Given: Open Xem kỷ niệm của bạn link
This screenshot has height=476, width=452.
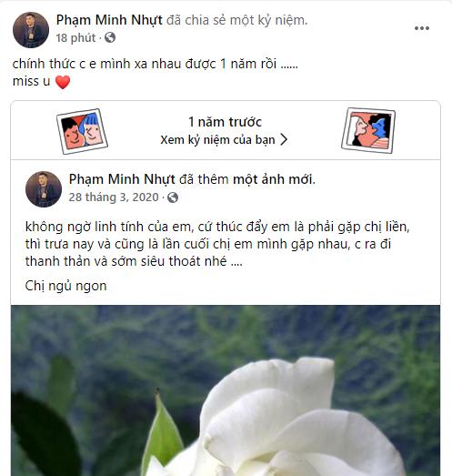Looking at the screenshot, I should point(224,139).
